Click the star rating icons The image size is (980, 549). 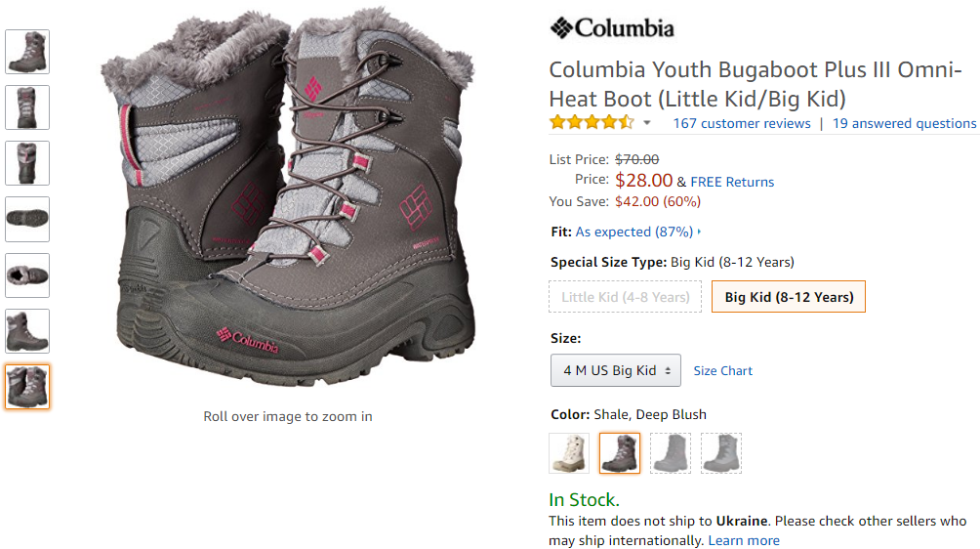tap(592, 122)
